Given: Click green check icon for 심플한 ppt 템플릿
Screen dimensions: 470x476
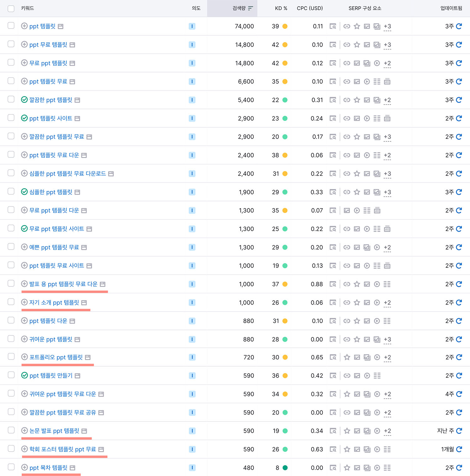Looking at the screenshot, I should click(x=24, y=192).
